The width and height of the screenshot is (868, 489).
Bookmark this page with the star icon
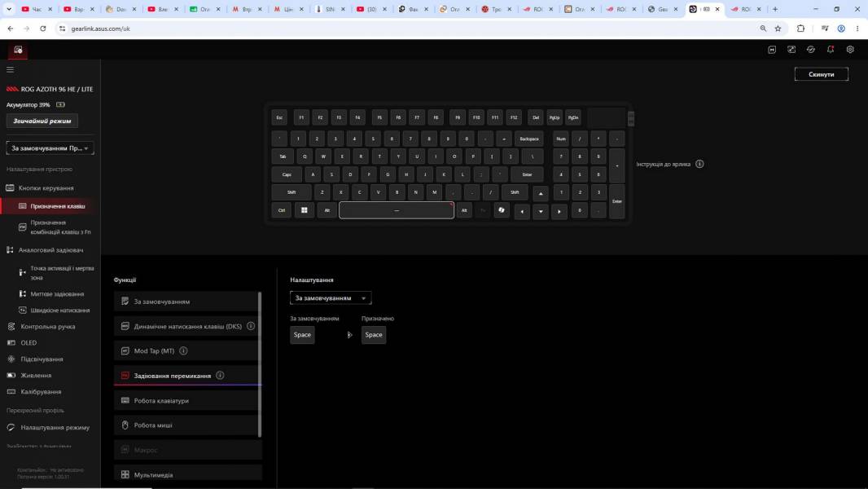[x=778, y=29]
